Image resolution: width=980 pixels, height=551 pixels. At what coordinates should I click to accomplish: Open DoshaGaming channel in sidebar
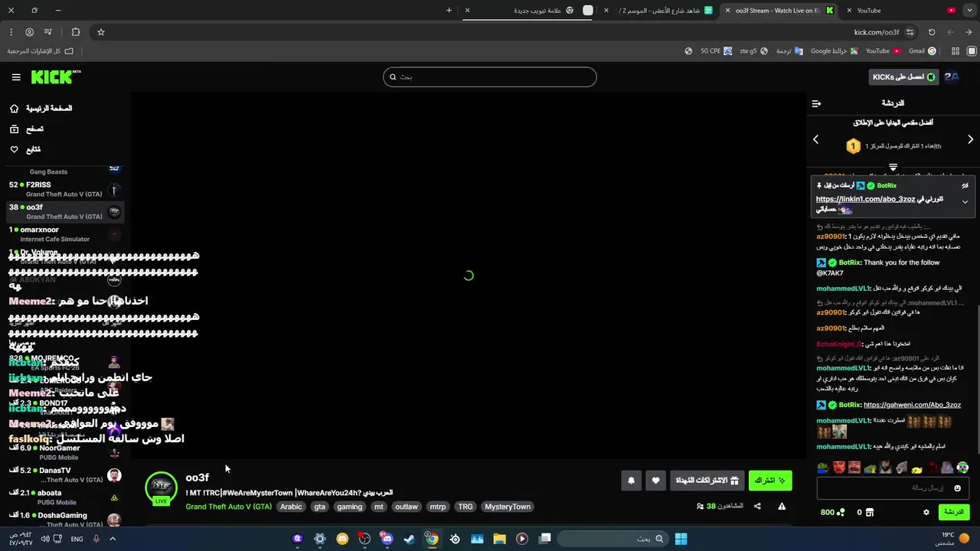[x=65, y=520]
